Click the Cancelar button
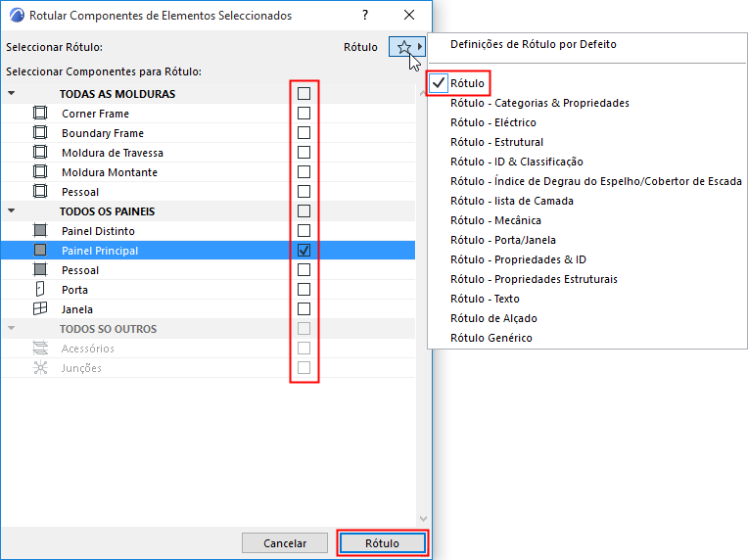748x560 pixels. 285,542
